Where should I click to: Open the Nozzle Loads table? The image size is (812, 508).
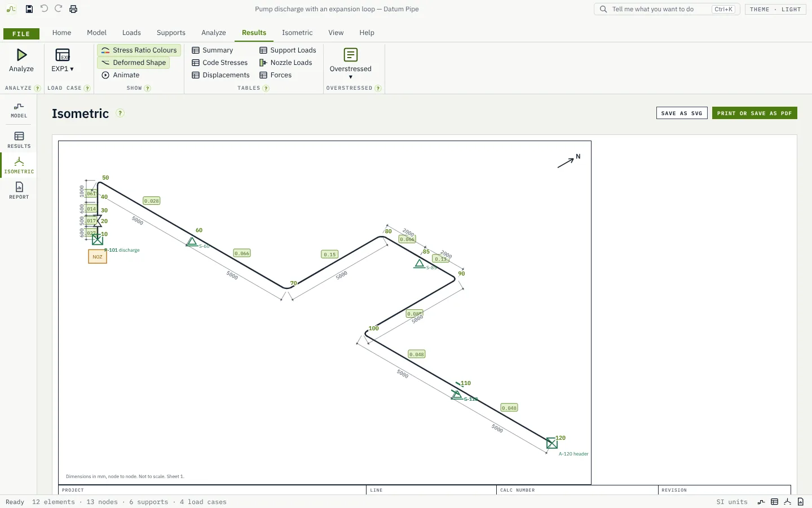point(286,63)
